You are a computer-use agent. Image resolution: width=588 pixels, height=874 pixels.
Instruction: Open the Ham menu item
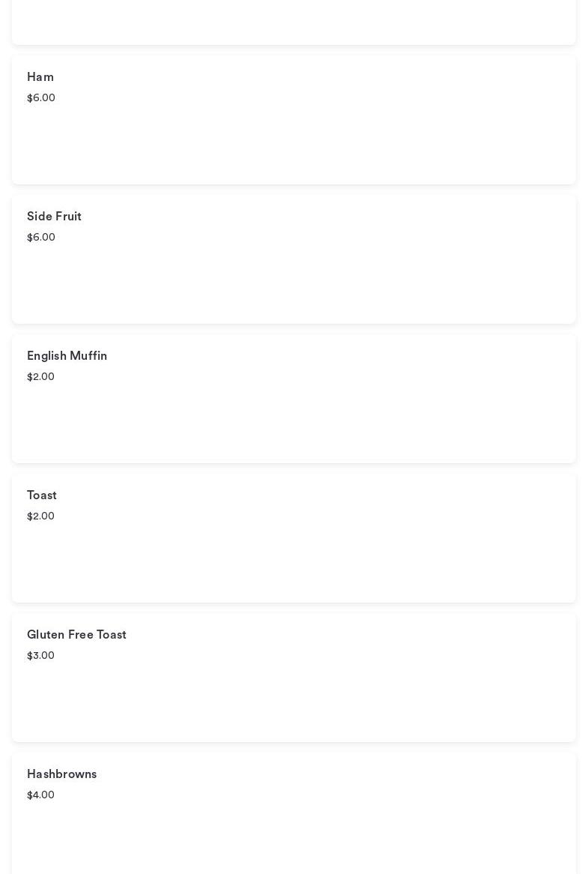pyautogui.click(x=40, y=77)
